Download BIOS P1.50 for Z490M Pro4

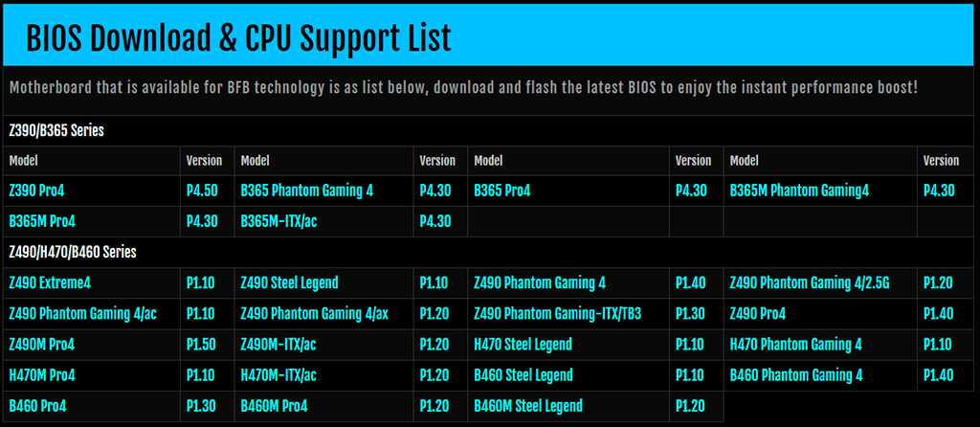pyautogui.click(x=200, y=345)
